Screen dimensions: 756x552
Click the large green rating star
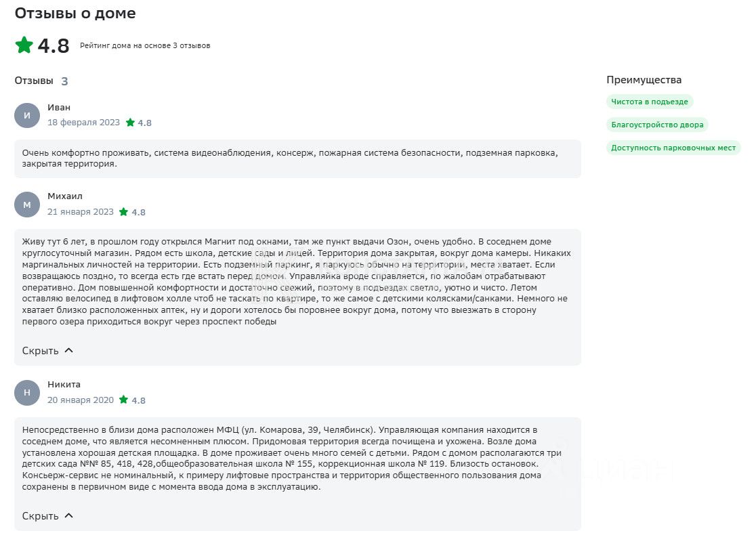click(x=24, y=45)
